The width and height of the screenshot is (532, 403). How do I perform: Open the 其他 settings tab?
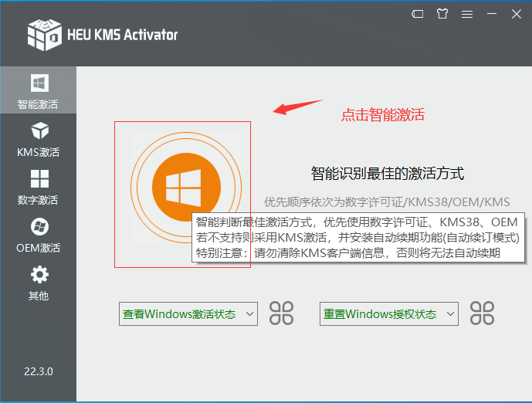[x=38, y=283]
